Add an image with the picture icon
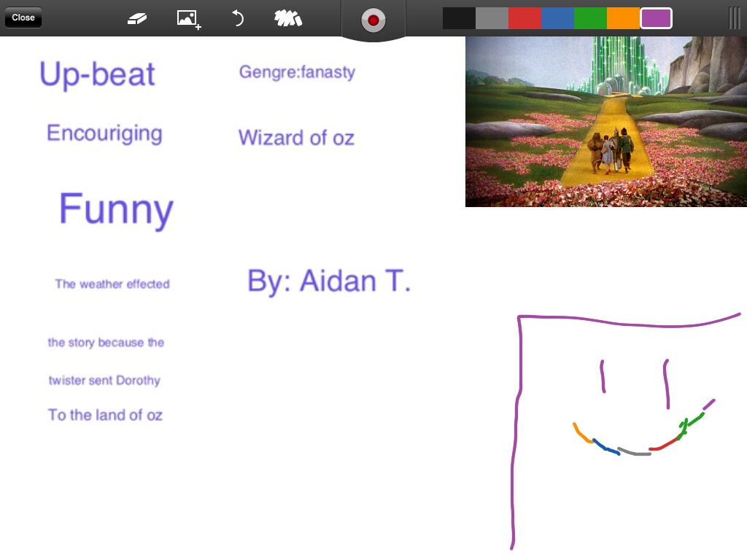 (189, 20)
